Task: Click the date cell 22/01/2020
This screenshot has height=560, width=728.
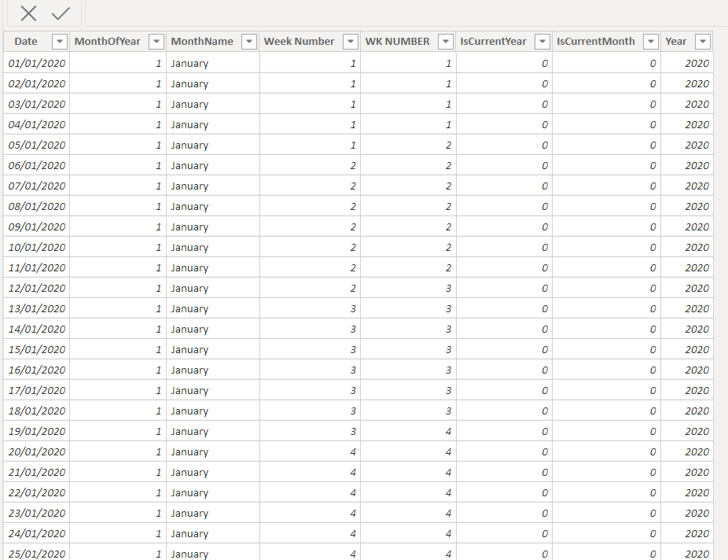Action: (x=37, y=492)
